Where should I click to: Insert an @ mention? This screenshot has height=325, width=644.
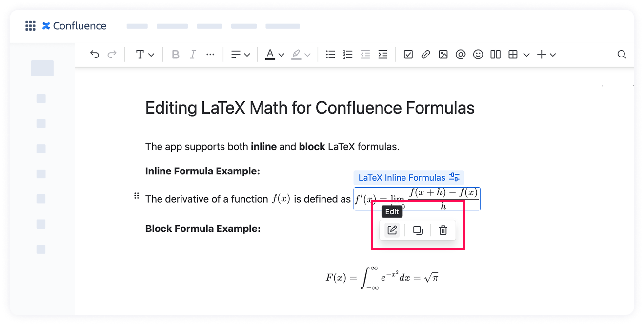pyautogui.click(x=461, y=55)
